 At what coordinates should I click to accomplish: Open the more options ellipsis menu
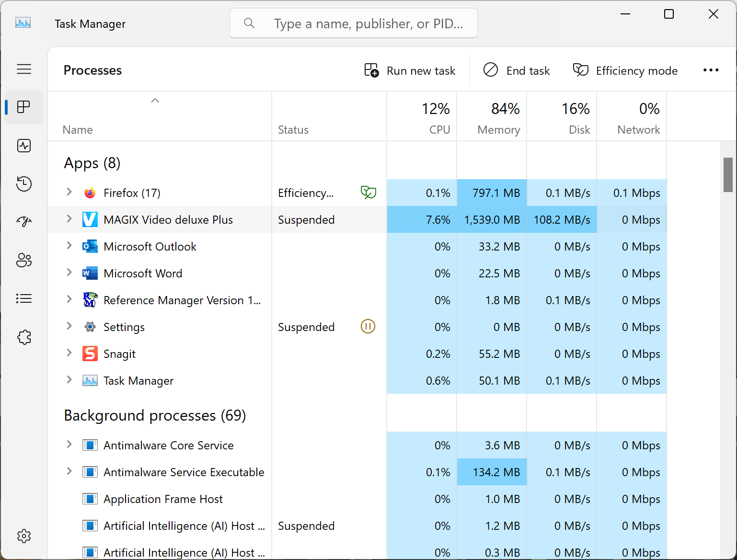[711, 70]
